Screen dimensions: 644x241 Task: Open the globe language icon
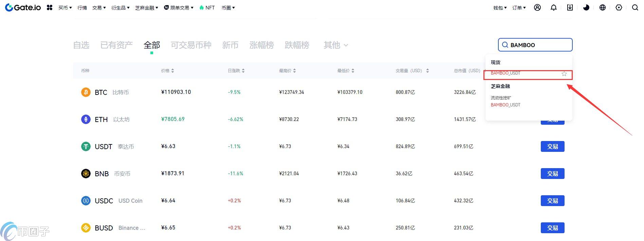click(602, 7)
